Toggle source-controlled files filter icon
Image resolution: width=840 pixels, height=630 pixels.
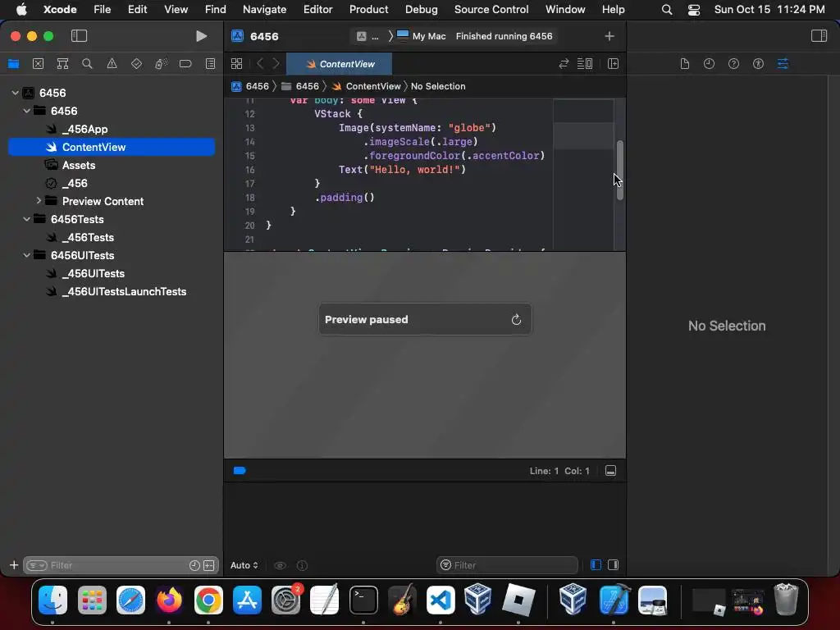point(209,565)
